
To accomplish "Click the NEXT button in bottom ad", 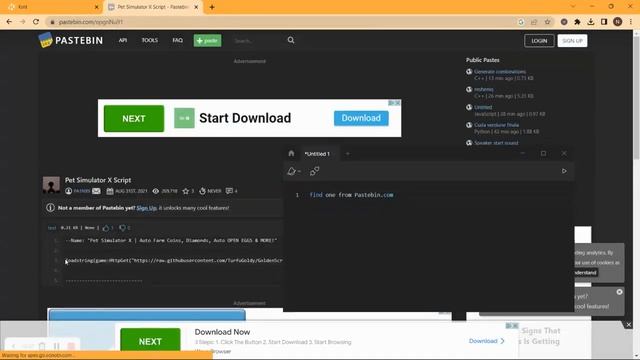I will [x=150, y=341].
